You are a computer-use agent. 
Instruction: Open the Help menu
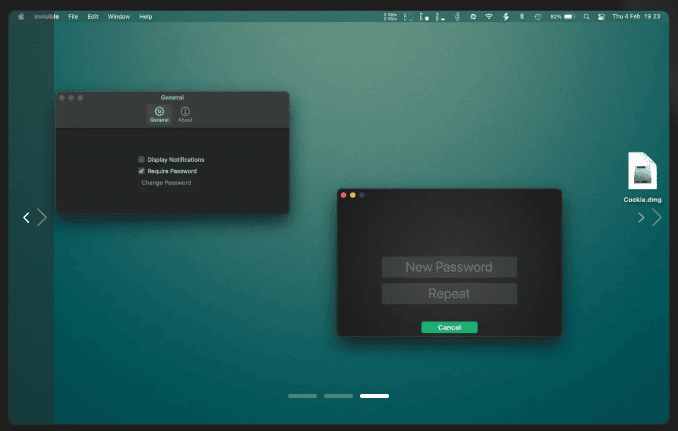tap(146, 16)
